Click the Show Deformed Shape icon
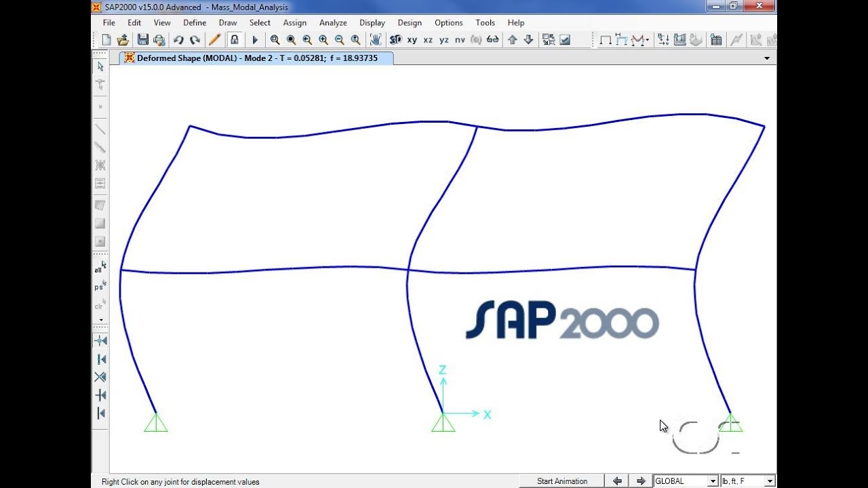The image size is (868, 488). click(x=621, y=40)
